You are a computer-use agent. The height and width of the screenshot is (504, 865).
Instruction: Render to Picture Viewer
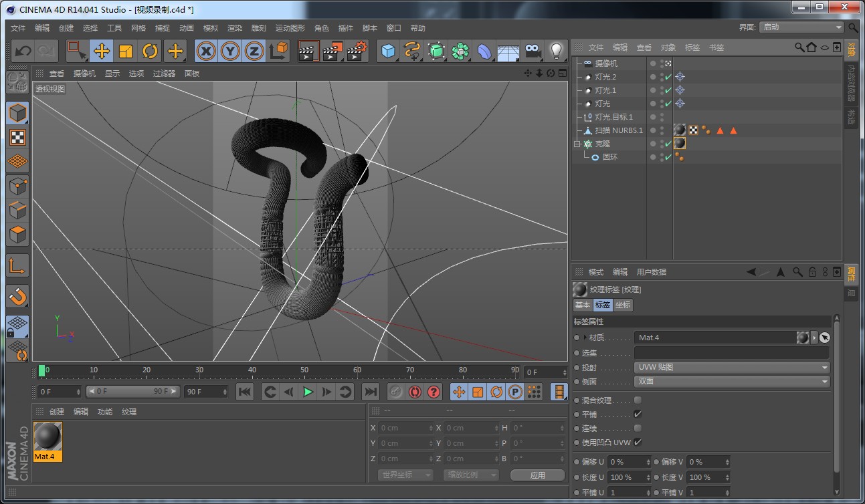[332, 51]
